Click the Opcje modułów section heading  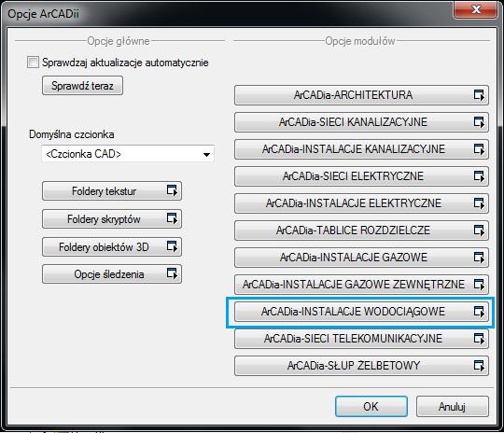point(360,41)
